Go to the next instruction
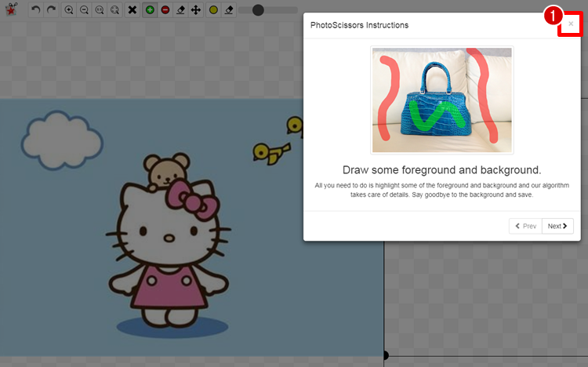The image size is (588, 367). 557,226
